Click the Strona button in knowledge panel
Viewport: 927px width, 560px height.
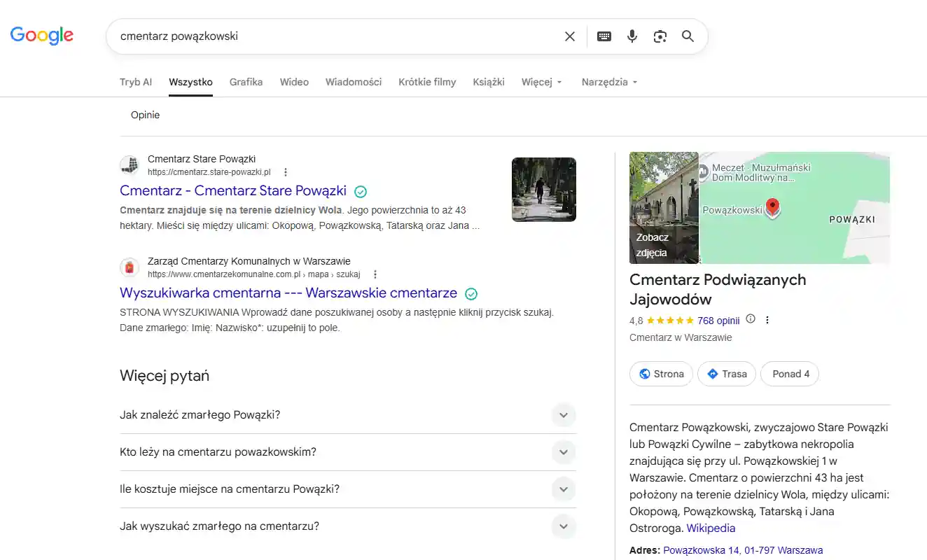pyautogui.click(x=661, y=374)
